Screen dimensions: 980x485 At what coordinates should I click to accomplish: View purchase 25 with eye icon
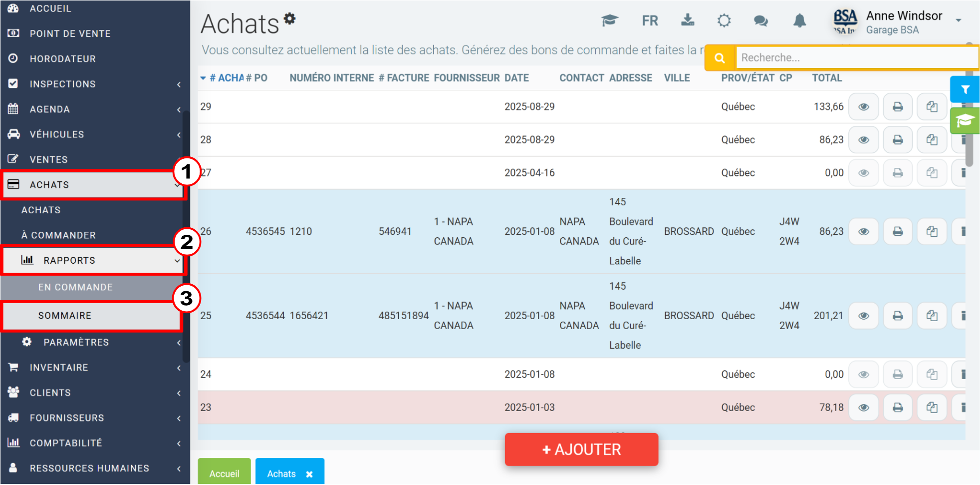(864, 316)
